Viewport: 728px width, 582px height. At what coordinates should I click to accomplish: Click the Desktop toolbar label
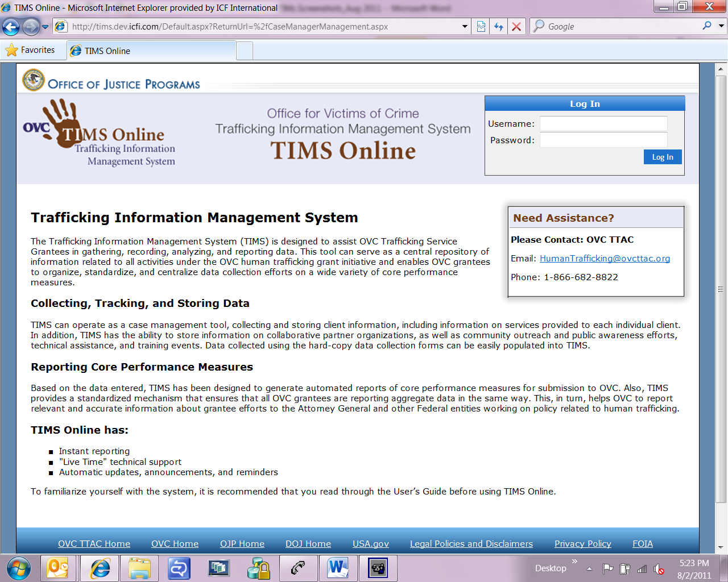coord(551,568)
